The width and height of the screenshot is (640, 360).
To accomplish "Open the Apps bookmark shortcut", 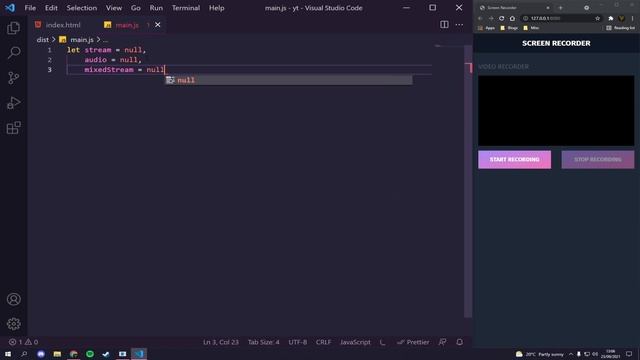I will tap(486, 28).
